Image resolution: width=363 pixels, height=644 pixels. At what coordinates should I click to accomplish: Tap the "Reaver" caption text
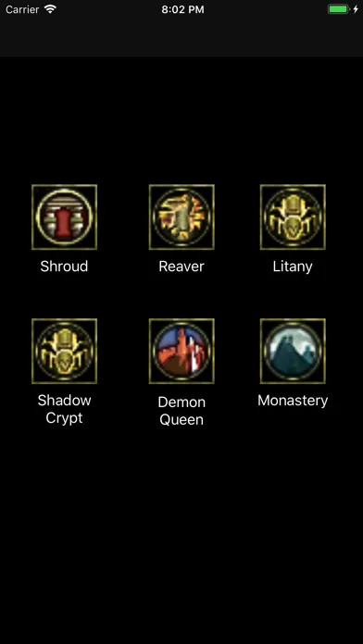(x=181, y=266)
